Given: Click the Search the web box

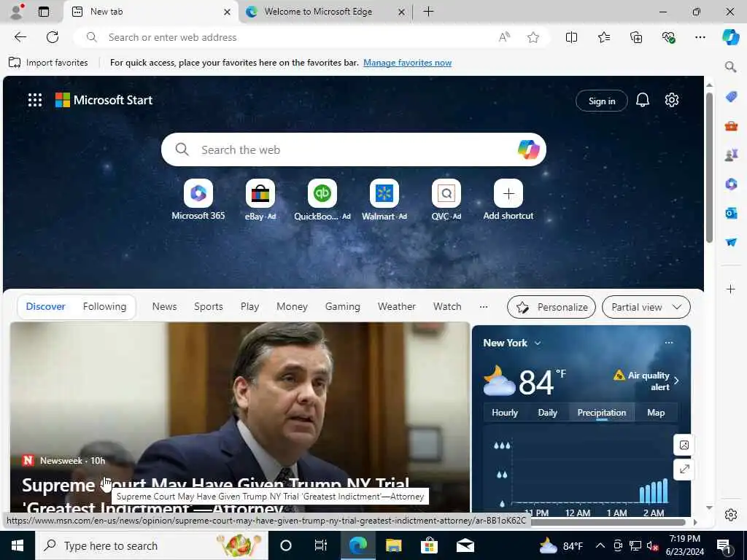Looking at the screenshot, I should tap(354, 149).
